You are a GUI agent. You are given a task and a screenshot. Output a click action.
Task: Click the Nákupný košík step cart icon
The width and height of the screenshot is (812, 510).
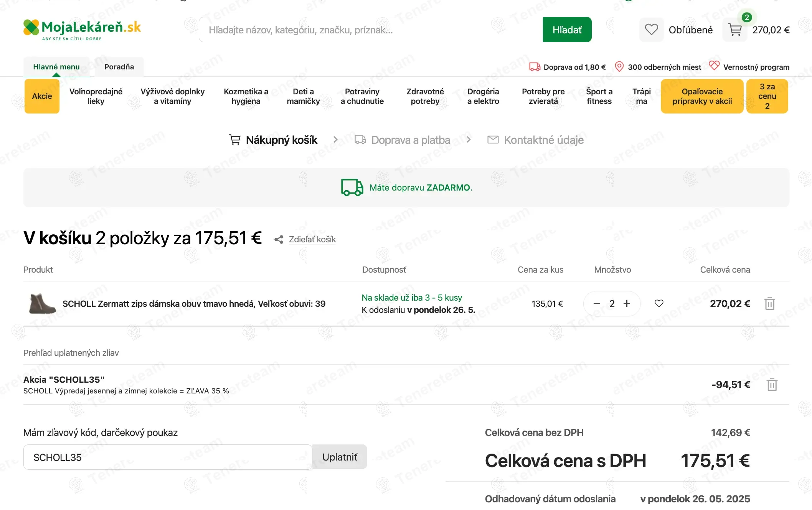(235, 140)
